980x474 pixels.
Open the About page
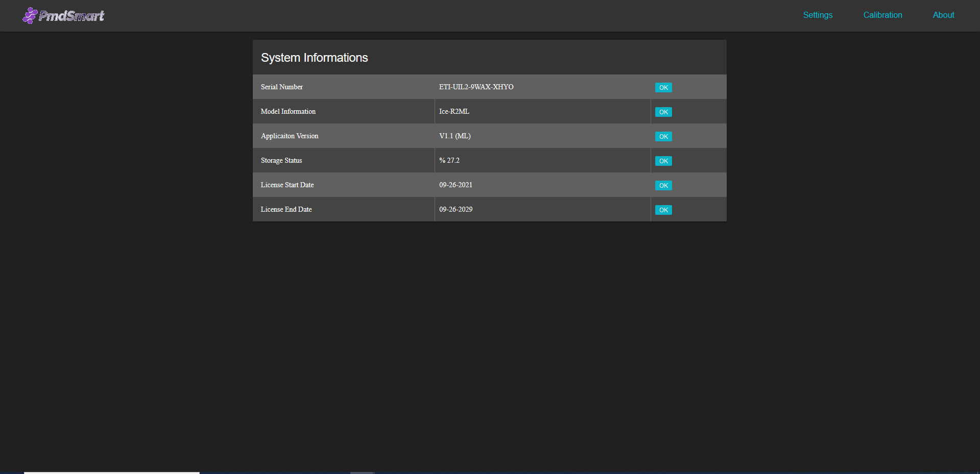943,15
